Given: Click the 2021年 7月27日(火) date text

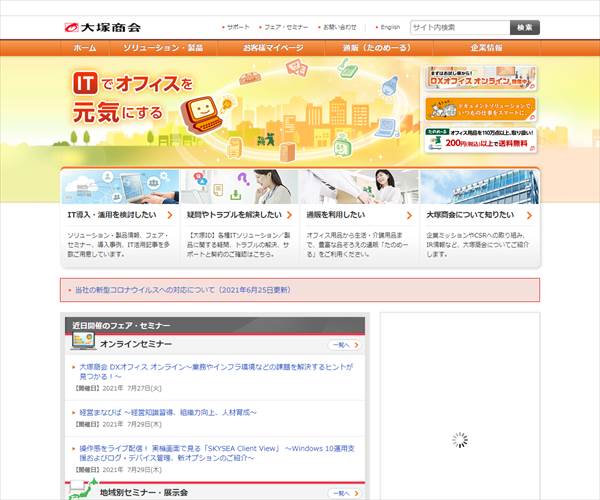Looking at the screenshot, I should [x=132, y=388].
